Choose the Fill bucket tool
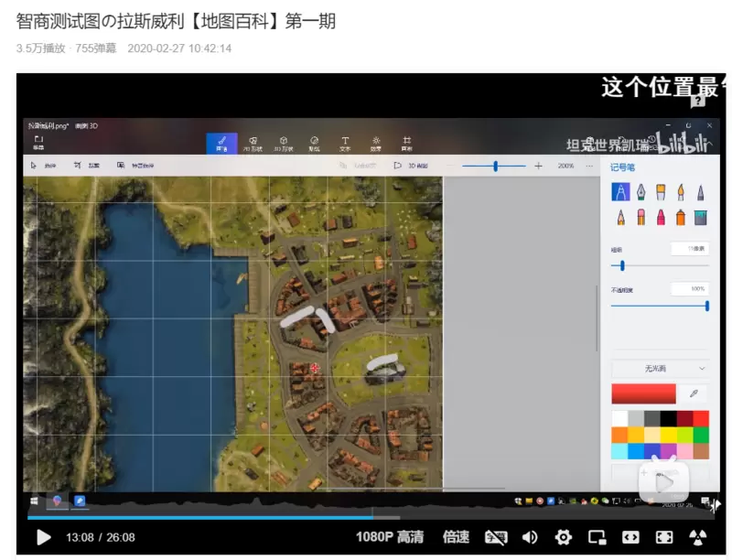The height and width of the screenshot is (560, 732). click(700, 217)
